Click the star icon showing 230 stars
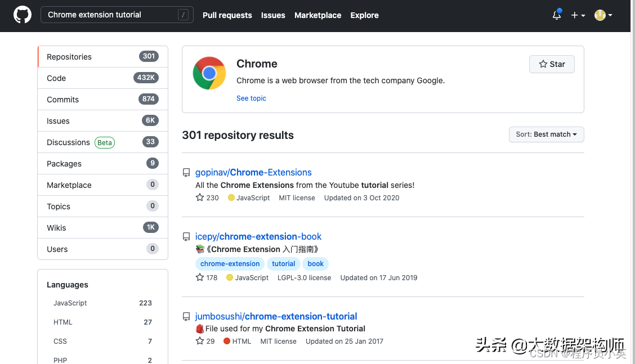The width and height of the screenshot is (635, 364). click(200, 197)
